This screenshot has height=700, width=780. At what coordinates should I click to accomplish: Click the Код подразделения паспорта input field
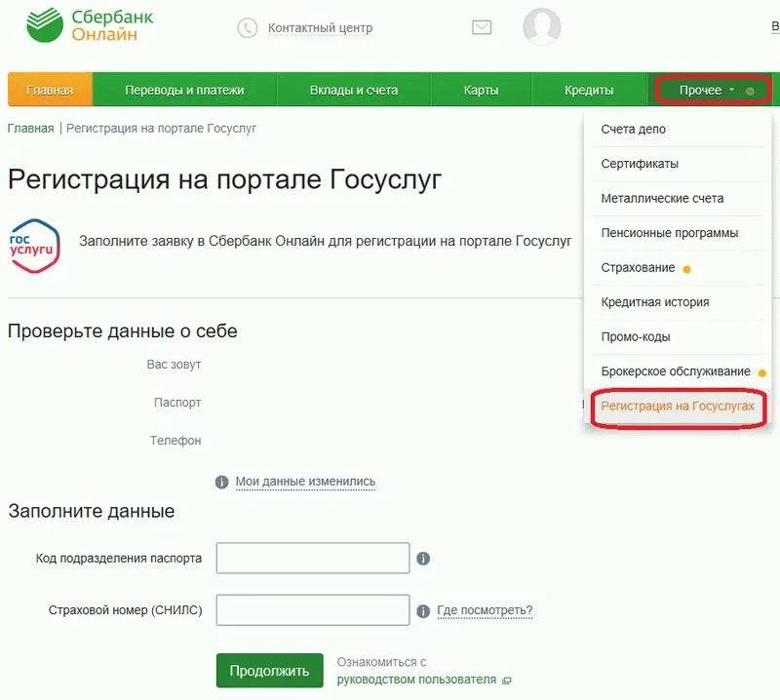(x=312, y=559)
